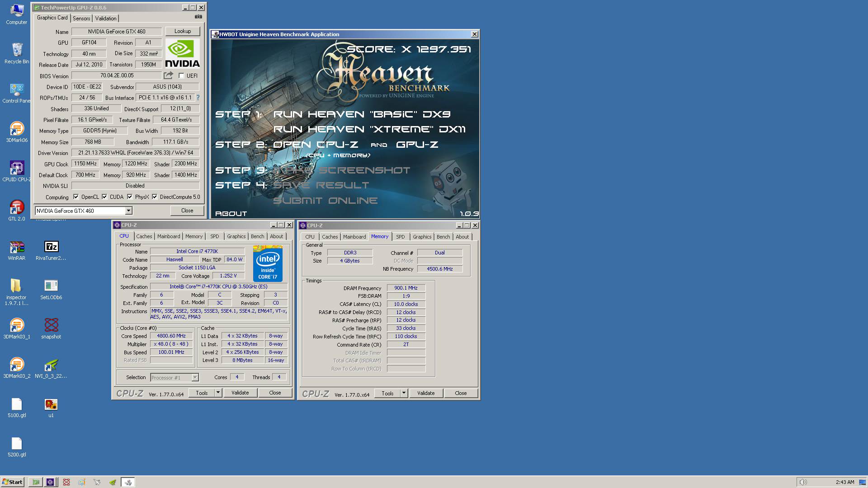Open the About tab in right CPU-Z window
This screenshot has height=488, width=868.
[462, 237]
